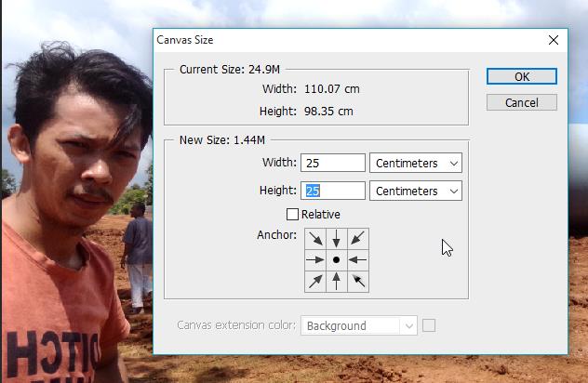Viewport: 588px width, 383px height.
Task: Click the New Size: 1.44M label
Action: (x=222, y=140)
